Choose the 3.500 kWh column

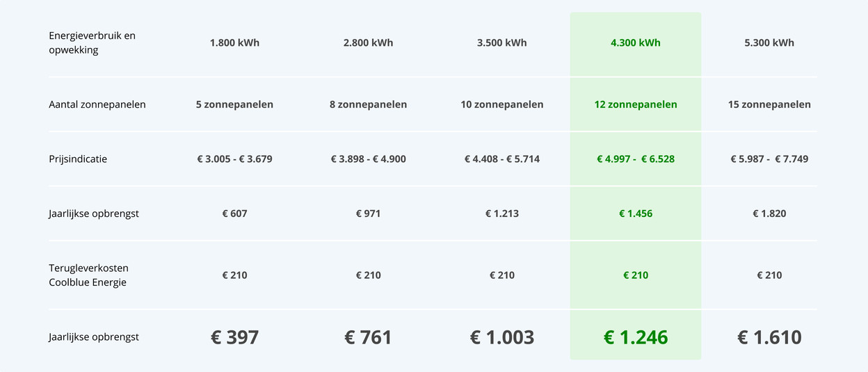click(x=501, y=43)
